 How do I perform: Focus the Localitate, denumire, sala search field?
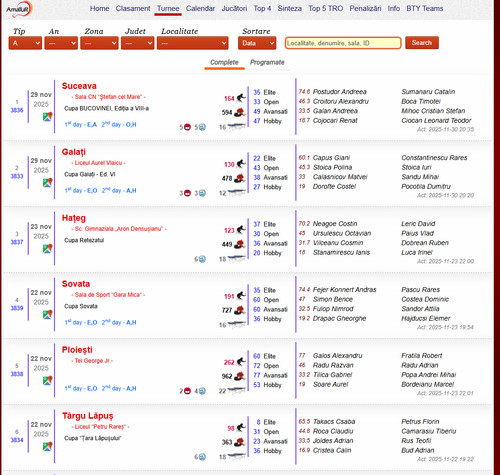click(x=343, y=43)
